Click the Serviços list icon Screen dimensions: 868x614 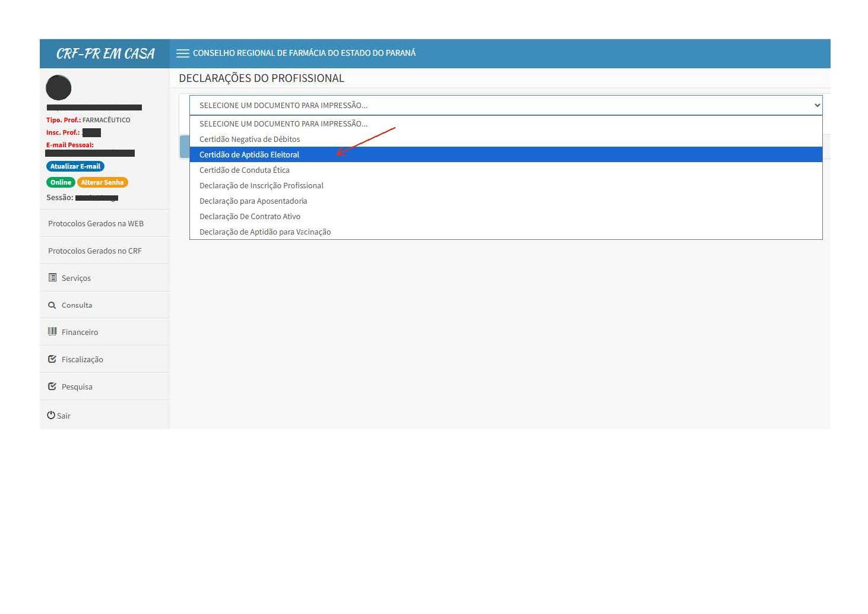pyautogui.click(x=52, y=278)
